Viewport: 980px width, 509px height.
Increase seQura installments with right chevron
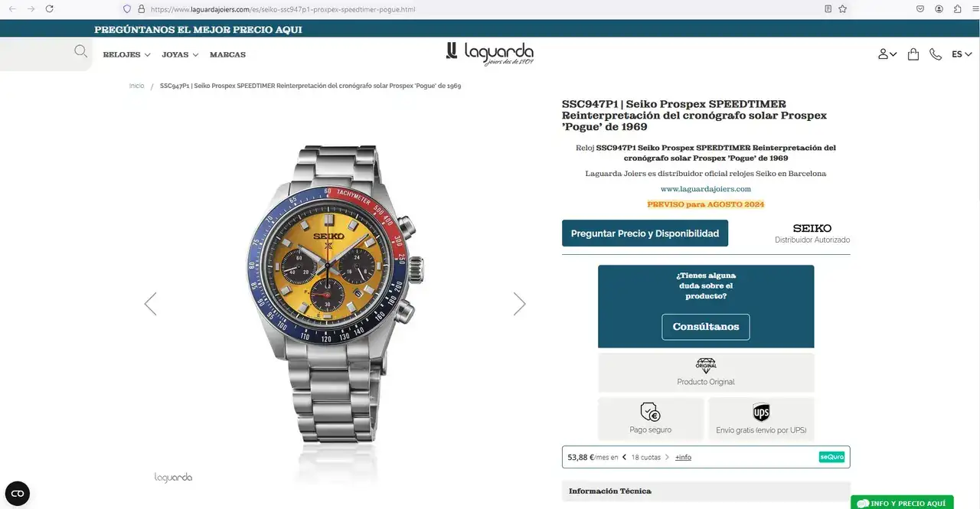click(667, 457)
